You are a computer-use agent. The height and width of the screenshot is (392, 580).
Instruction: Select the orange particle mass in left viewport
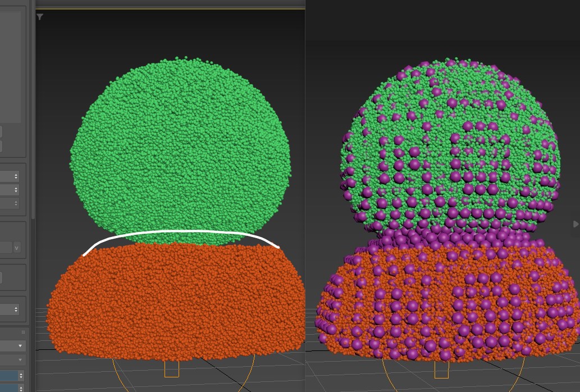(174, 303)
